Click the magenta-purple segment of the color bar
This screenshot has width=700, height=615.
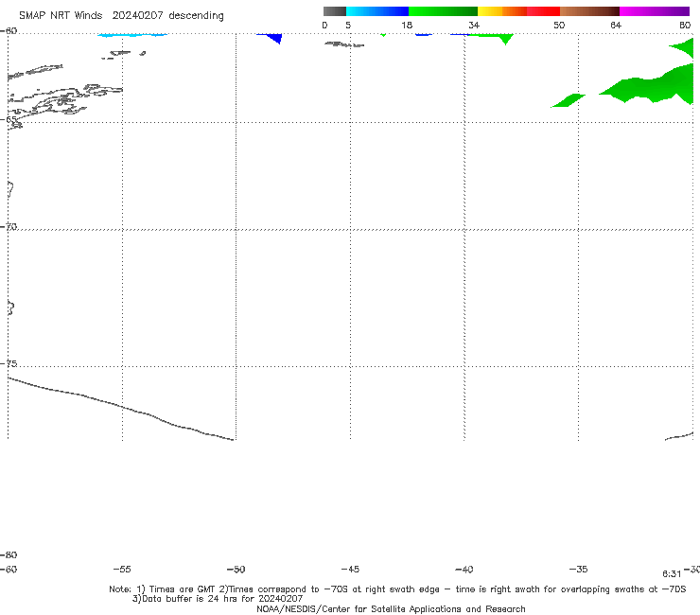[x=655, y=11]
